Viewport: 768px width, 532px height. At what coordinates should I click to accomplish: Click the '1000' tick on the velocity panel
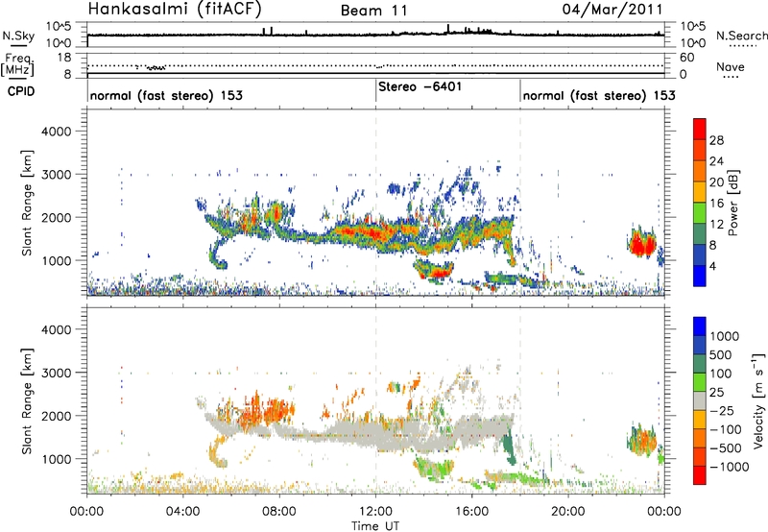click(56, 459)
